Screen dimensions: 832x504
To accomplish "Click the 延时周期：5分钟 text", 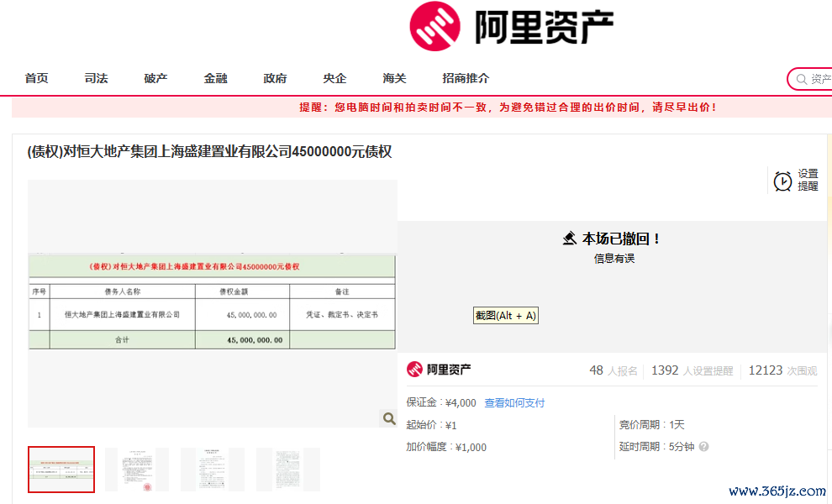I will click(x=657, y=447).
